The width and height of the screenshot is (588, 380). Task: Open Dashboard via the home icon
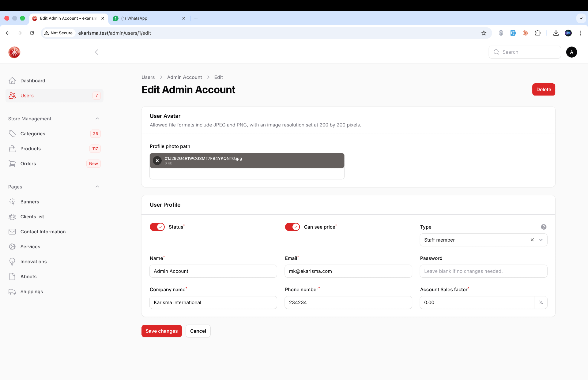point(12,81)
